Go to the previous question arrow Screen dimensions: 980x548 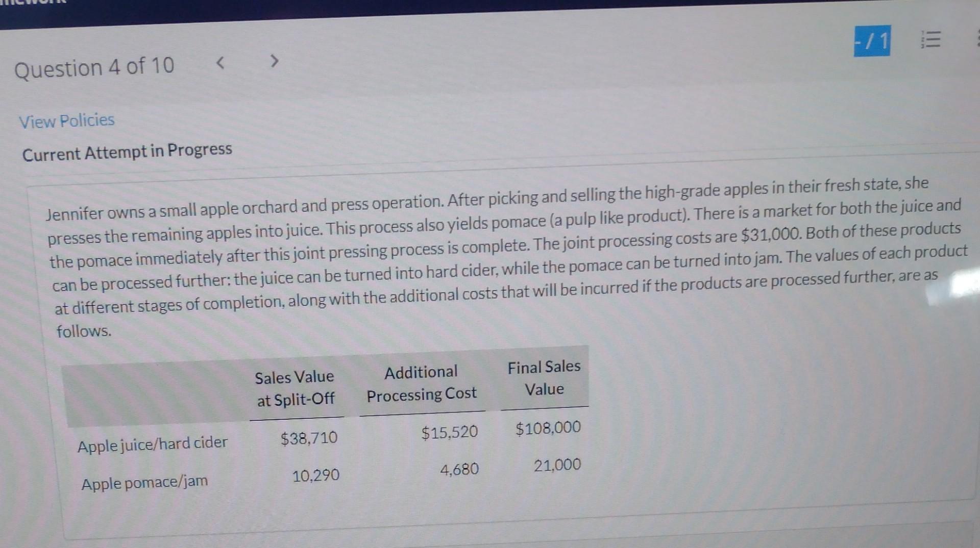pyautogui.click(x=220, y=63)
